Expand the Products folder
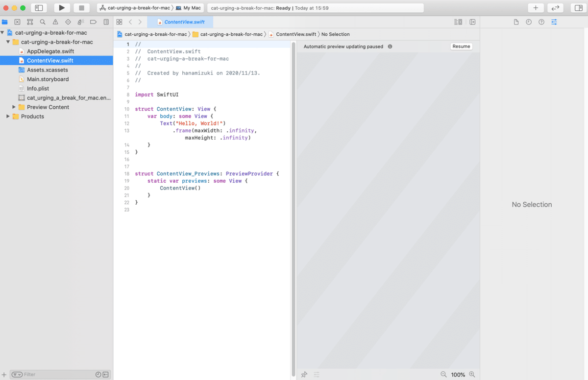This screenshot has width=588, height=380. 8,117
